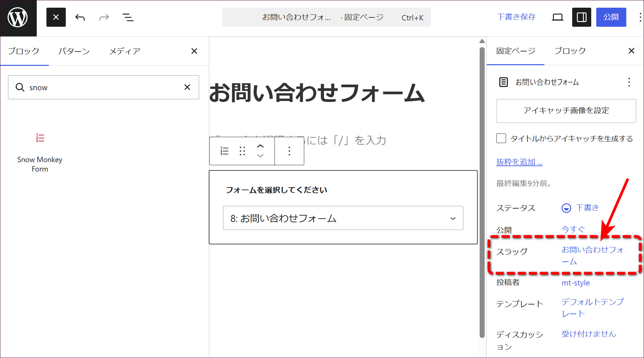Click the page document icon in the sidebar
Viewport: 644px width, 358px height.
coord(504,82)
